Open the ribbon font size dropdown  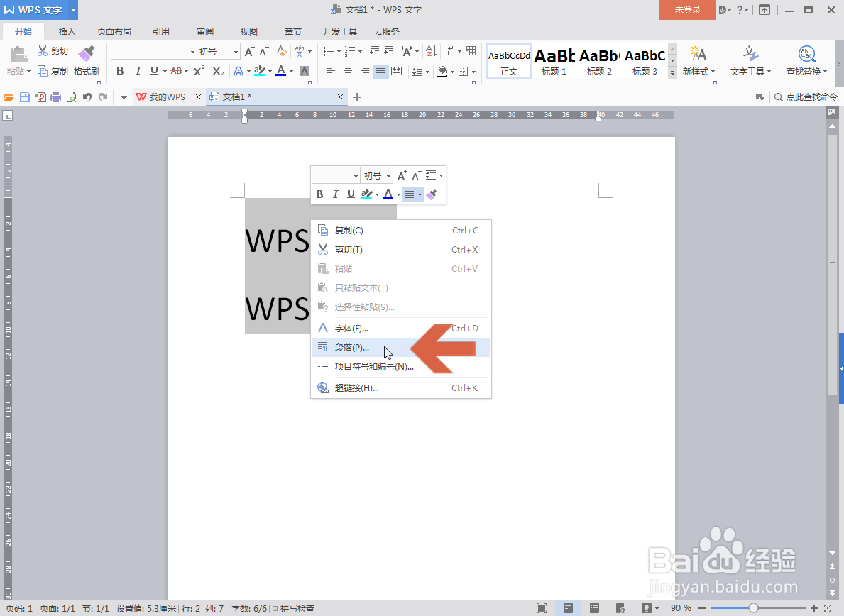pyautogui.click(x=236, y=52)
